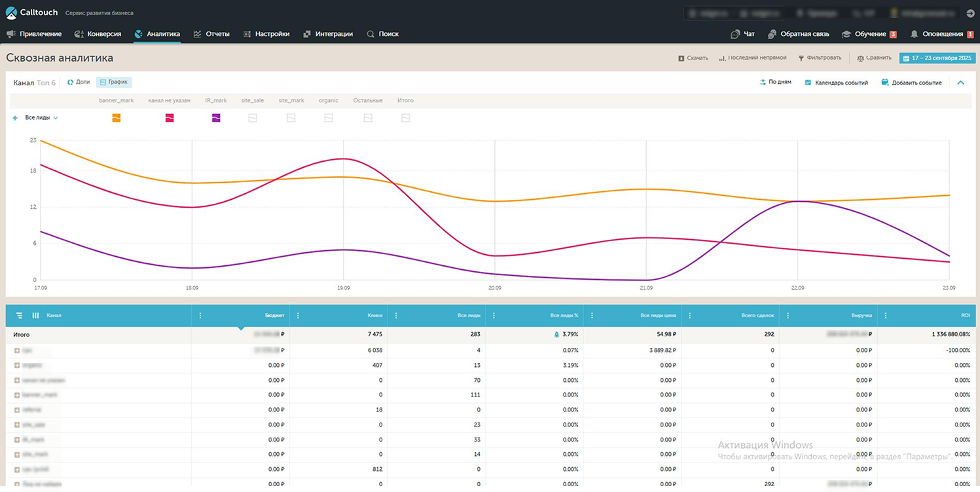Toggle the purple IR_mark line swatch
This screenshot has width=980, height=492.
point(216,118)
